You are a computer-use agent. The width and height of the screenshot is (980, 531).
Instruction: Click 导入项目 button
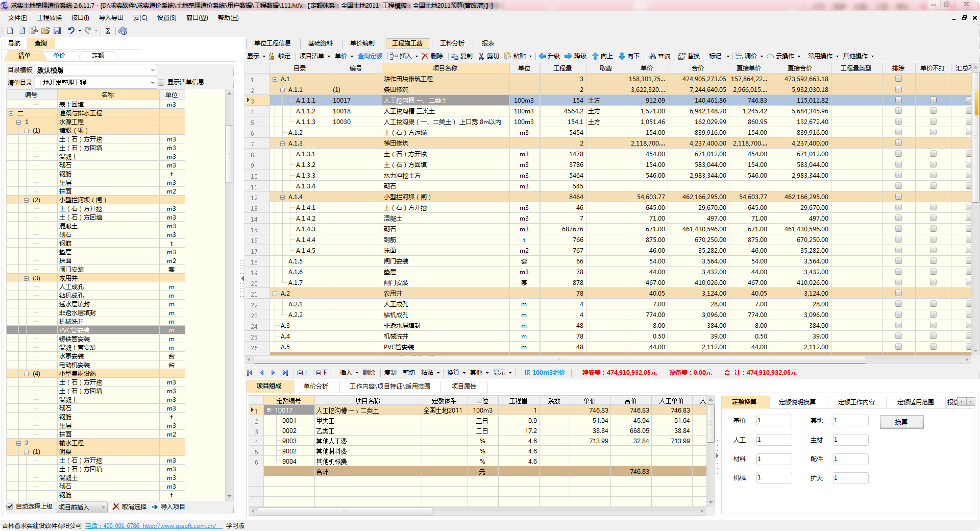pos(168,507)
